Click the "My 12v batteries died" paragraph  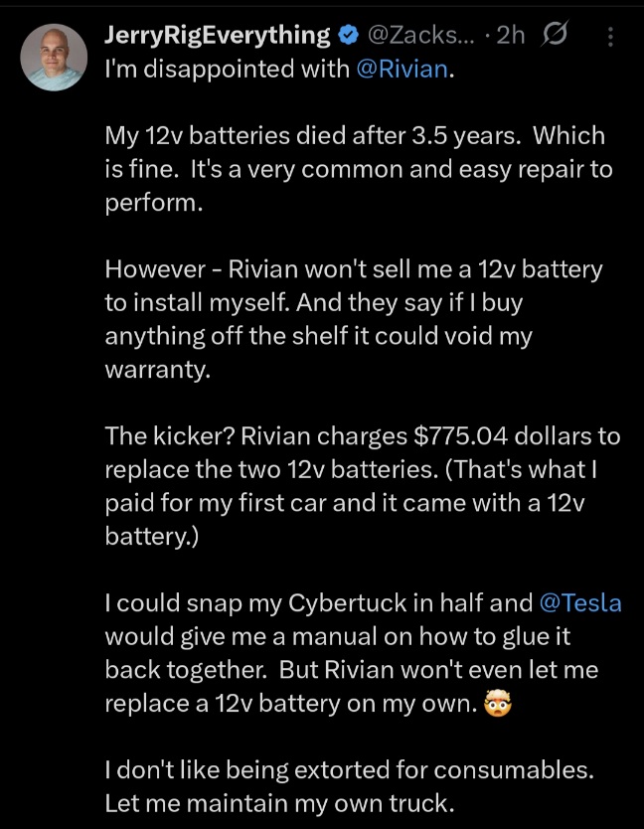(358, 169)
